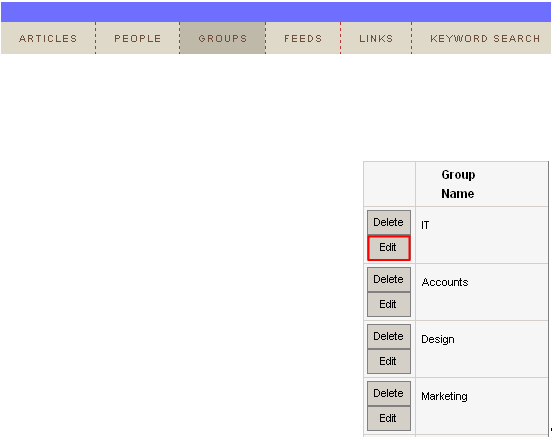Image resolution: width=552 pixels, height=438 pixels.
Task: Open the Links tab
Action: pyautogui.click(x=376, y=38)
